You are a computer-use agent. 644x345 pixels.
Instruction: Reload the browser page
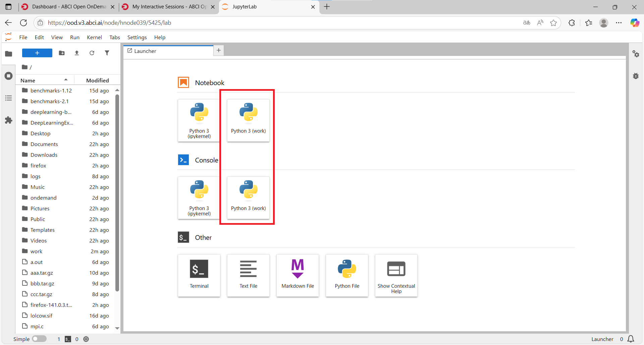[x=23, y=23]
